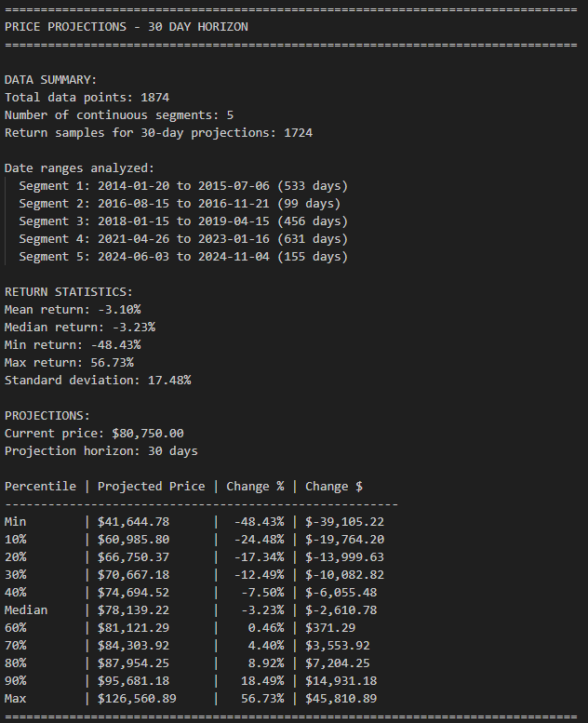Click the 8.92% change percentage
This screenshot has width=588, height=723.
click(x=266, y=663)
